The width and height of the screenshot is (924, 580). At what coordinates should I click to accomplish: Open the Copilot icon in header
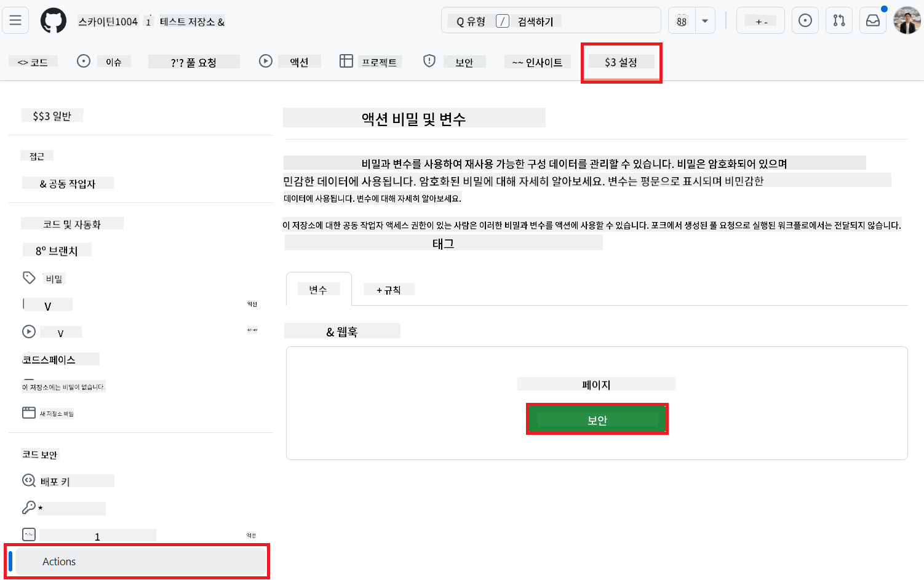tap(682, 21)
